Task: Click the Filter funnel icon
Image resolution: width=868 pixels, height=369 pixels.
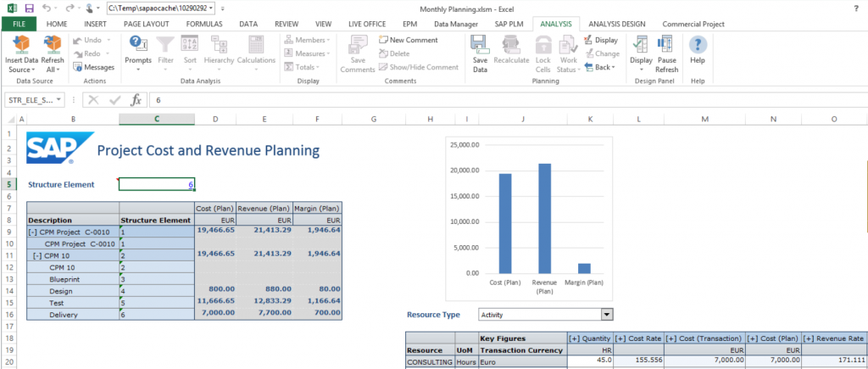Action: (x=165, y=44)
